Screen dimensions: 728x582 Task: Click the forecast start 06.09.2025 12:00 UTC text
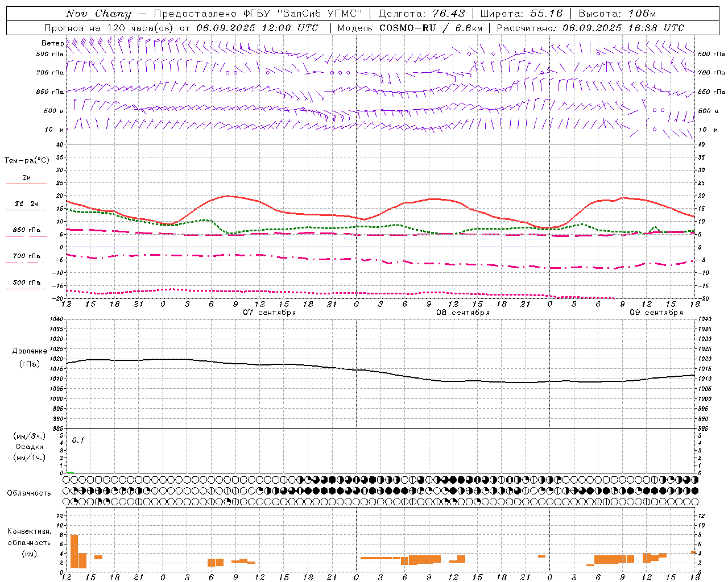point(257,28)
